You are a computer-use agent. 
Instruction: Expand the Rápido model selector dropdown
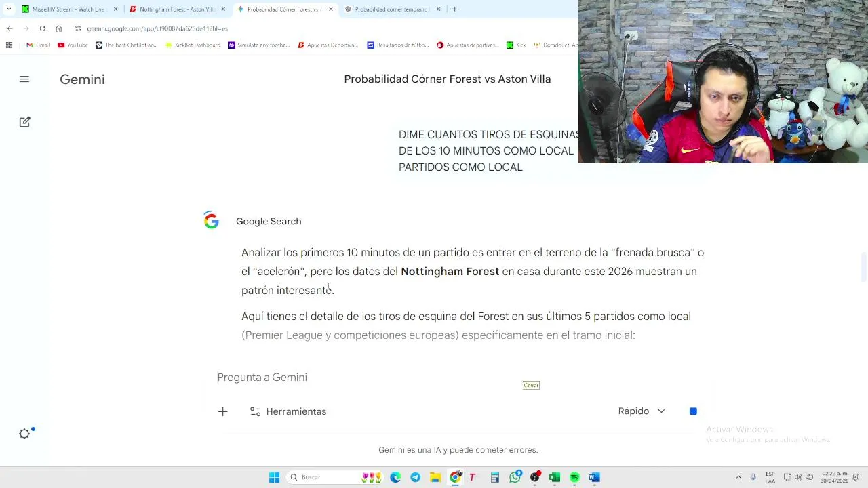[x=642, y=411]
